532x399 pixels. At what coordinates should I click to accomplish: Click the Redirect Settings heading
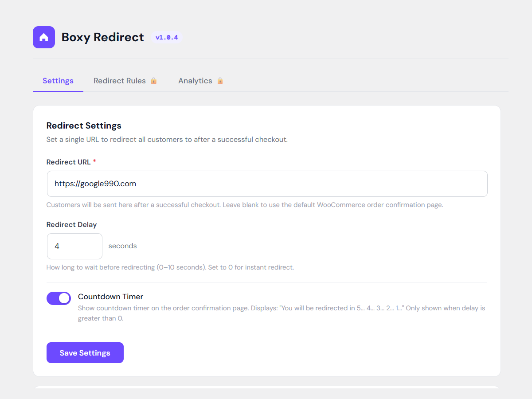pyautogui.click(x=84, y=125)
